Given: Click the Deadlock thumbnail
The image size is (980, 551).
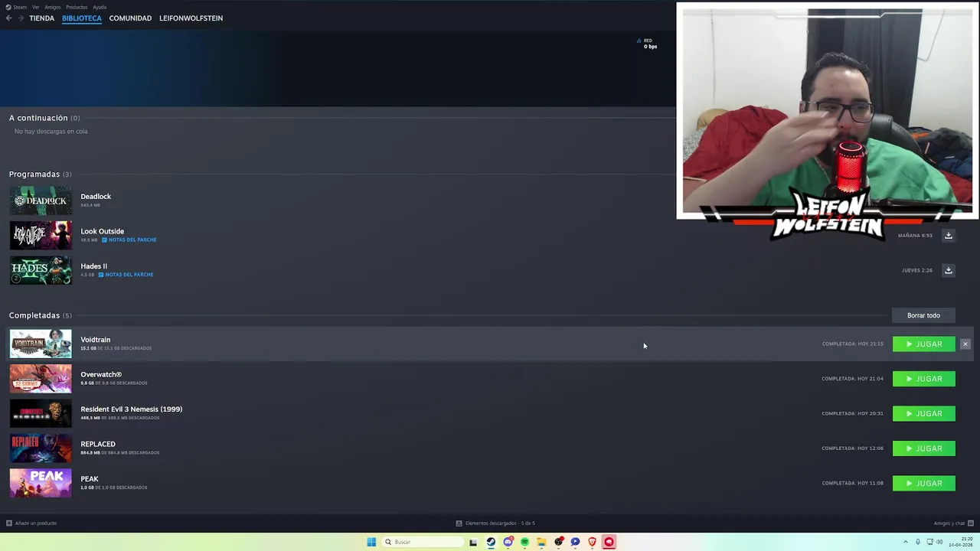Looking at the screenshot, I should pyautogui.click(x=41, y=201).
